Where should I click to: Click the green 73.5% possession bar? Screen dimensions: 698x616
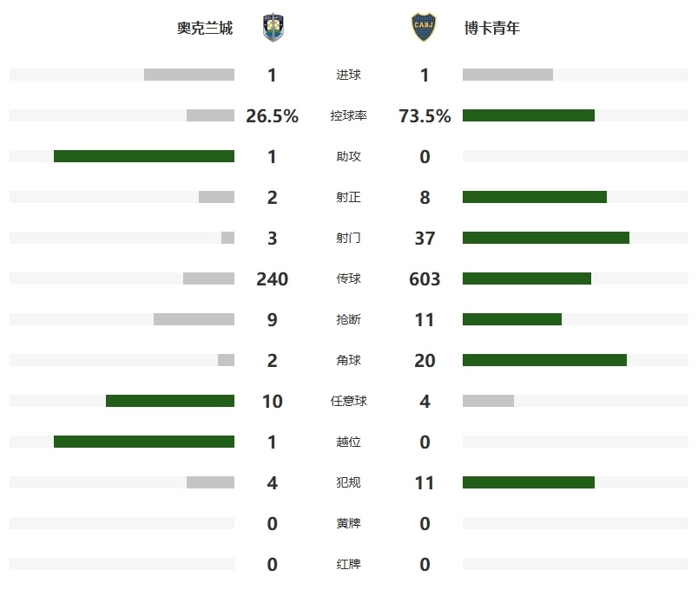[x=529, y=115]
